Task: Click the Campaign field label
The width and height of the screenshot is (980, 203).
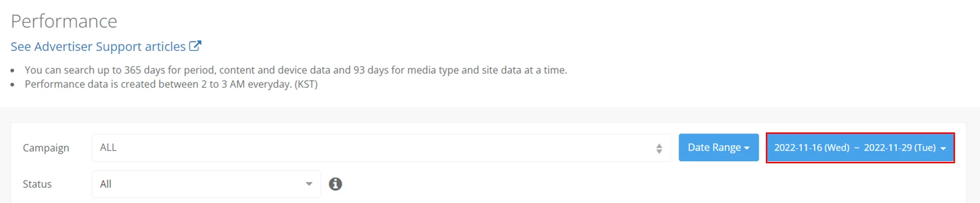Action: 46,148
